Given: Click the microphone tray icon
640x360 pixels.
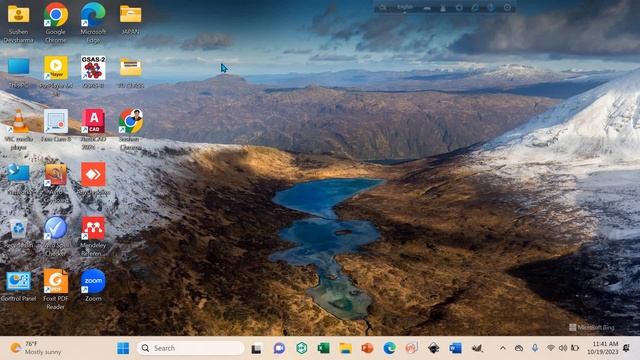Looking at the screenshot, I should [x=535, y=348].
